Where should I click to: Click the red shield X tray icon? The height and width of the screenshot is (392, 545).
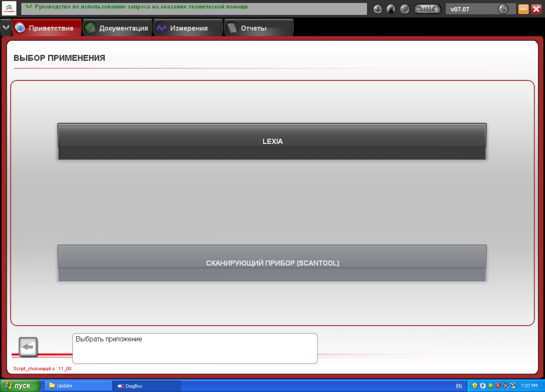(498, 386)
